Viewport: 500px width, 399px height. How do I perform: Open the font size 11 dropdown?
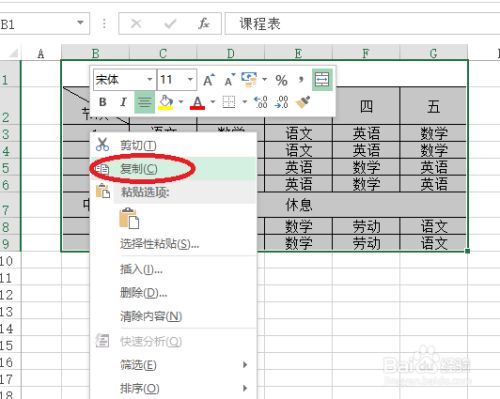tap(190, 79)
